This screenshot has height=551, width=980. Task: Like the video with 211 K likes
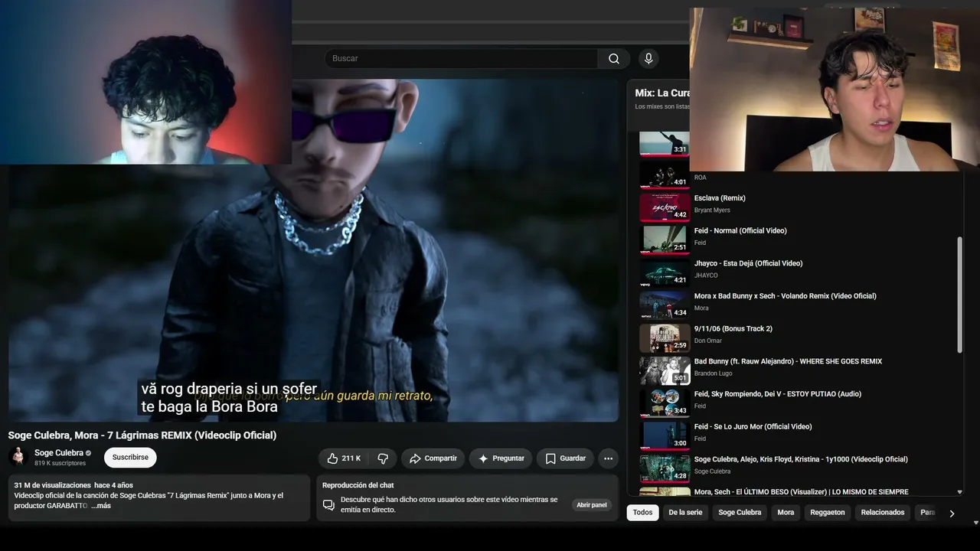[x=344, y=458]
